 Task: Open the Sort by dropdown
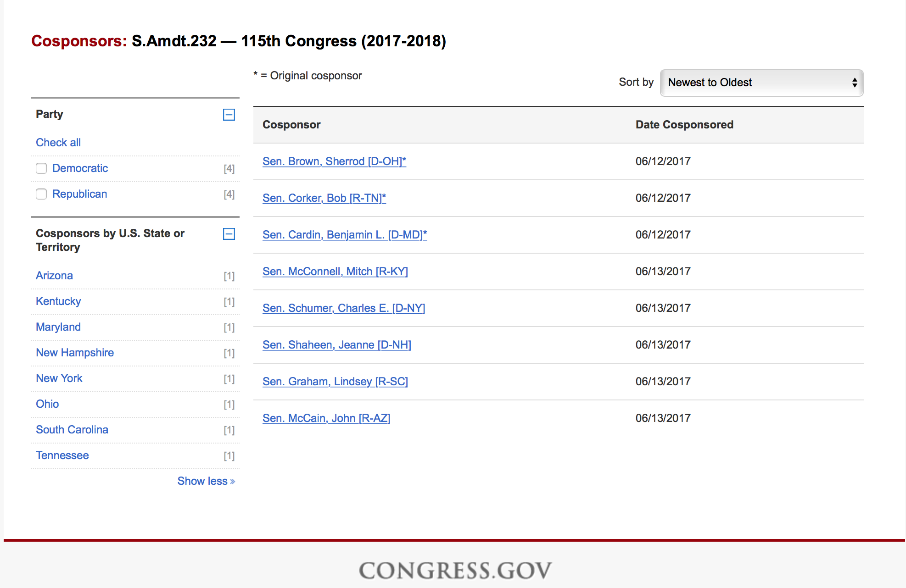pos(761,83)
